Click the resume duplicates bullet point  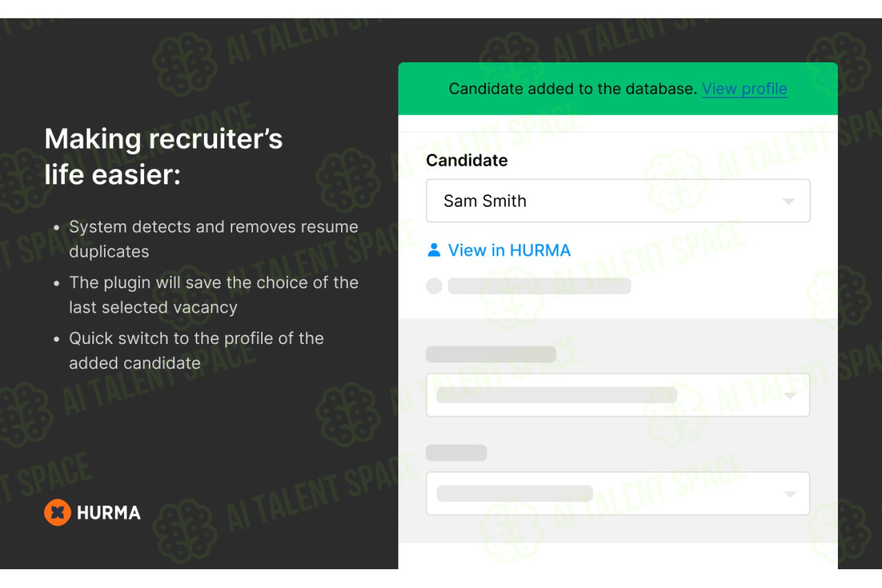[x=213, y=239]
